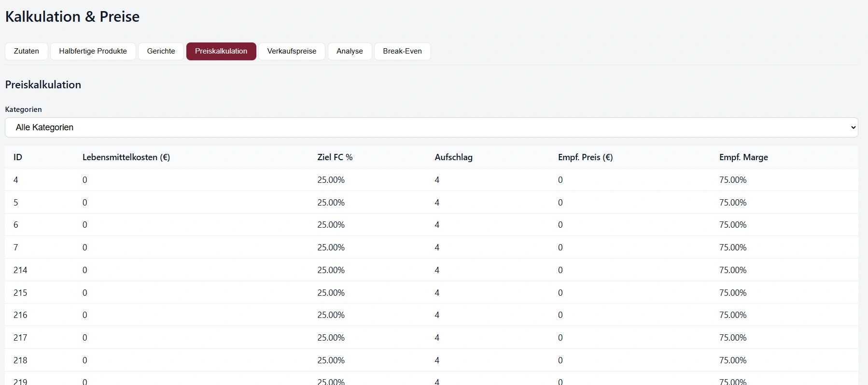The height and width of the screenshot is (385, 868).
Task: Switch to Halbfertige Produkte tab
Action: (x=93, y=51)
